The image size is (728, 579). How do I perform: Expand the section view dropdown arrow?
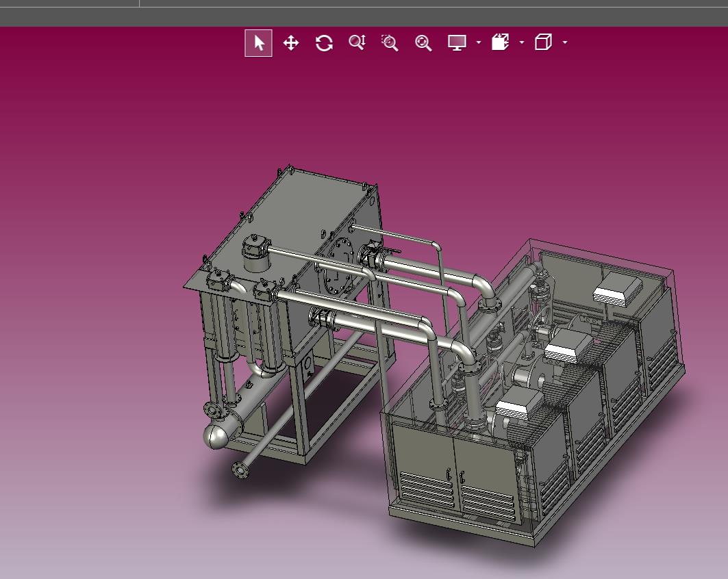522,42
